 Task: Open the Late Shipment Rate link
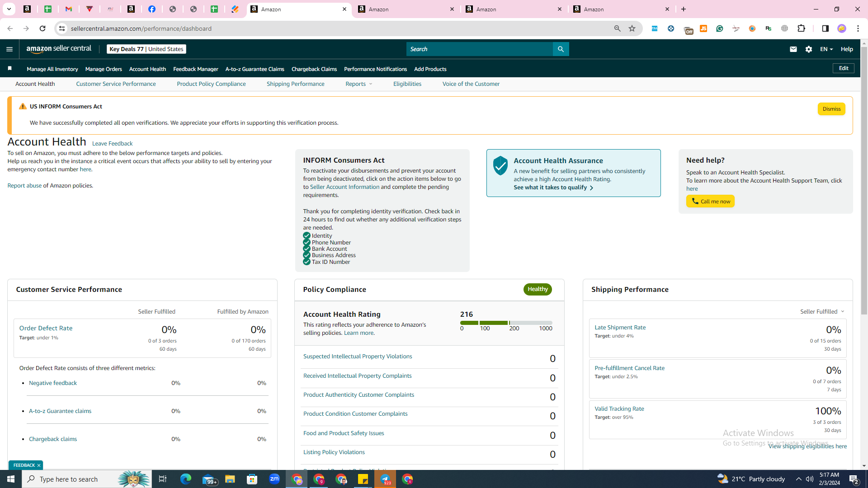(x=620, y=328)
